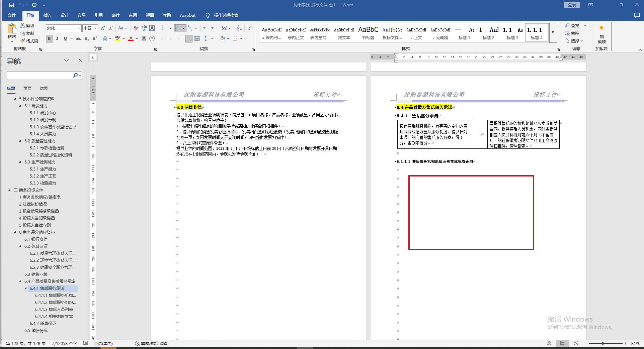Click the paragraph shading paint bucket

222,38
